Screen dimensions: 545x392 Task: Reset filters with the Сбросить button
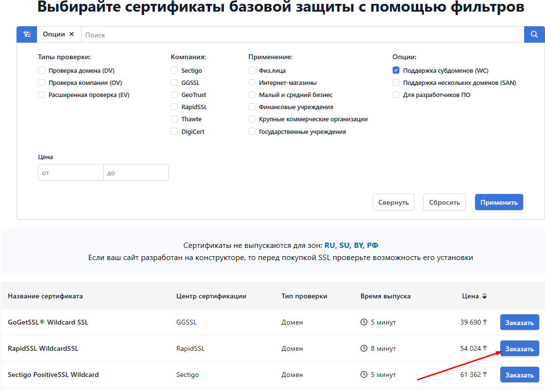tap(444, 202)
